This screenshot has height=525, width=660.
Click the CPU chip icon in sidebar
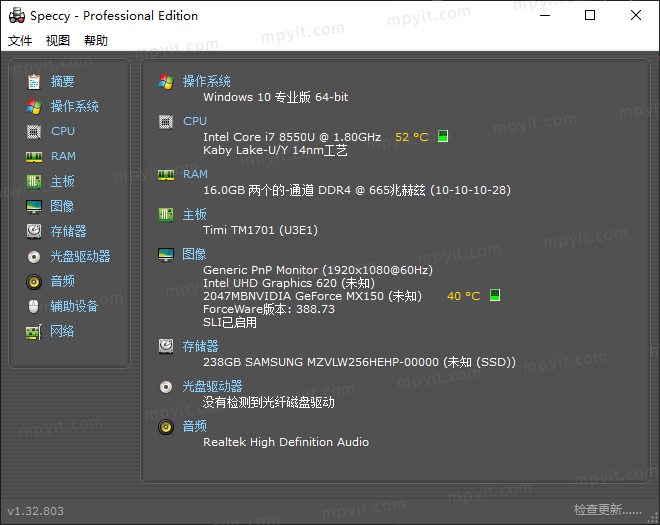pyautogui.click(x=34, y=131)
